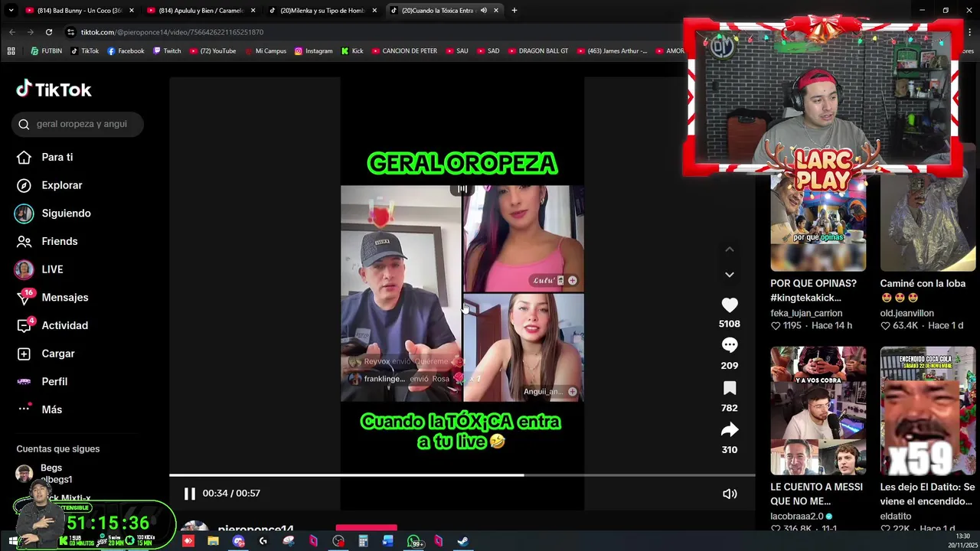Click the 'POR QUE OPINAS? #kingtekakick' title
This screenshot has width=980, height=551.
[x=813, y=290]
